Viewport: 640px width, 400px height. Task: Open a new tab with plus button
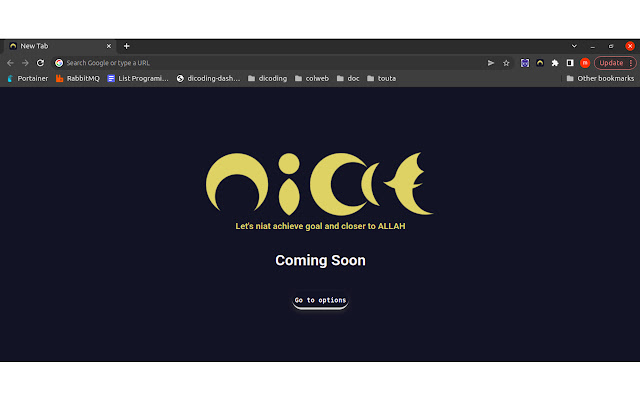127,46
